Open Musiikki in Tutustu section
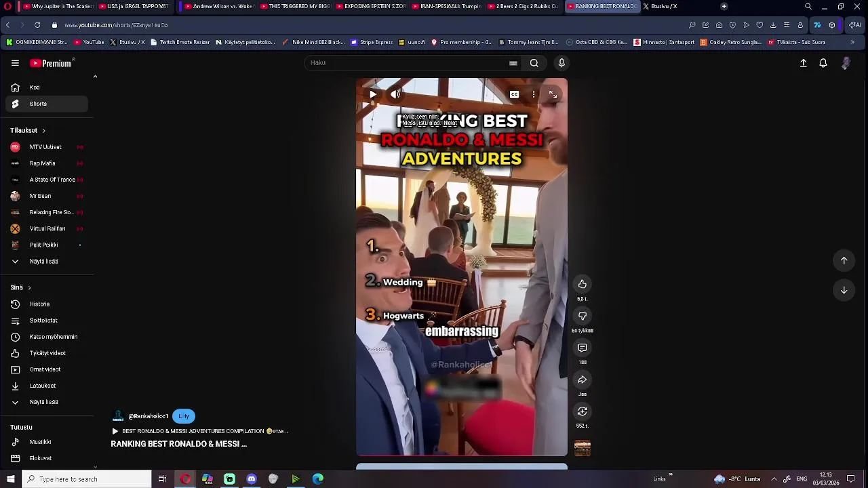Viewport: 868px width, 488px height. point(47,442)
